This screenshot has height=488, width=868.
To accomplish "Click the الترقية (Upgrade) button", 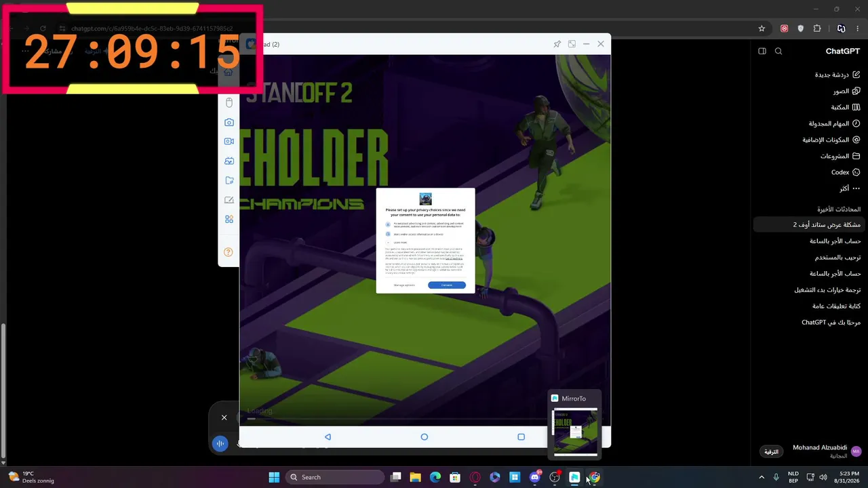I will tap(772, 451).
